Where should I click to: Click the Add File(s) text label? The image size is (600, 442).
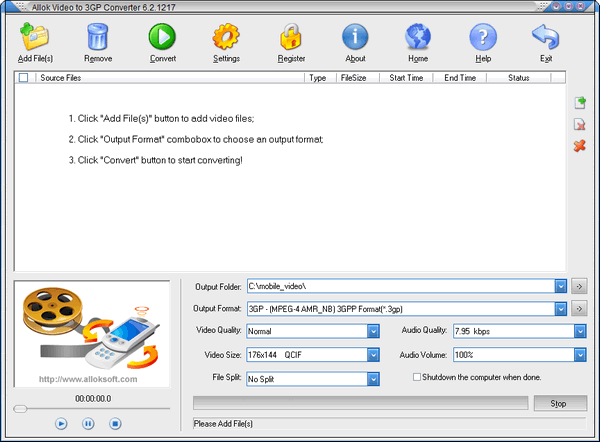[35, 59]
